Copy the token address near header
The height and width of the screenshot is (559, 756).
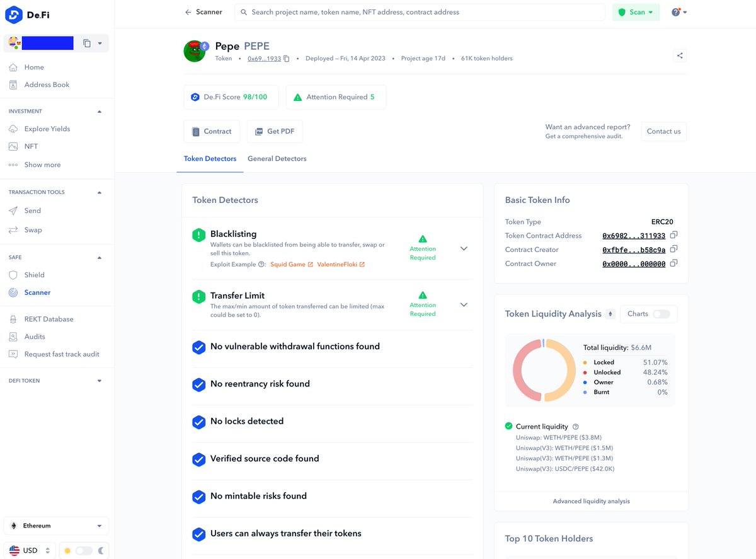click(287, 59)
